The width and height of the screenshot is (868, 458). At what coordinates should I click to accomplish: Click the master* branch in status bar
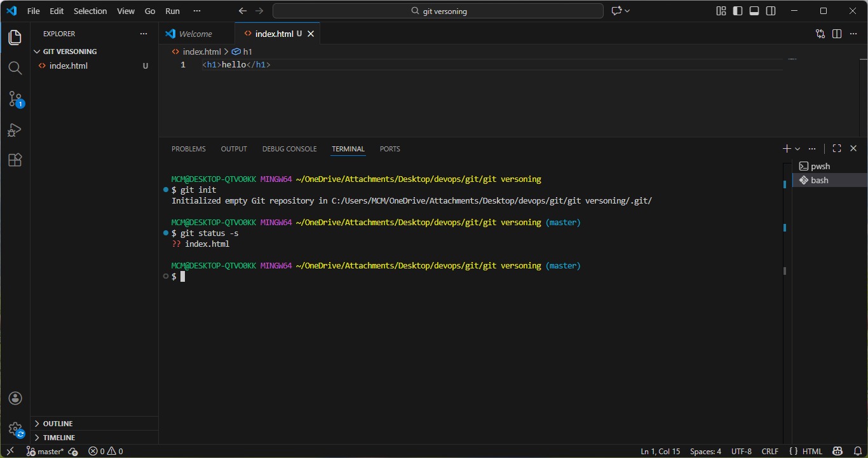45,451
